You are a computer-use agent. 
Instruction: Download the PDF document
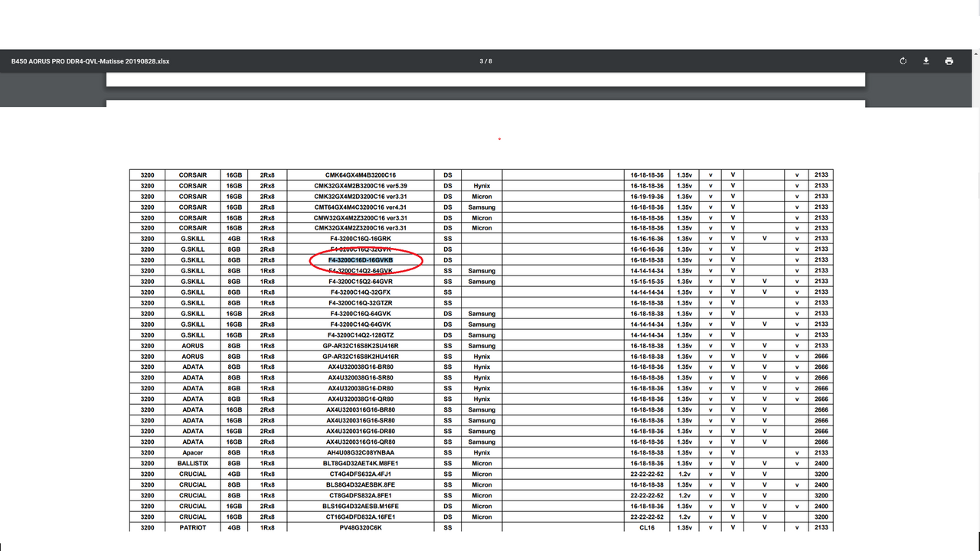[926, 61]
